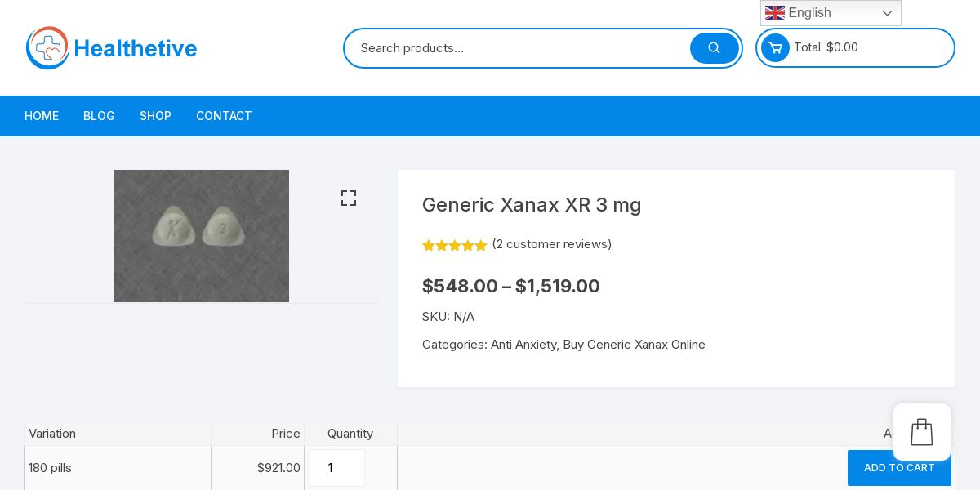Viewport: 980px width, 490px height.
Task: Follow the Anti Anxiety category link
Action: [523, 345]
